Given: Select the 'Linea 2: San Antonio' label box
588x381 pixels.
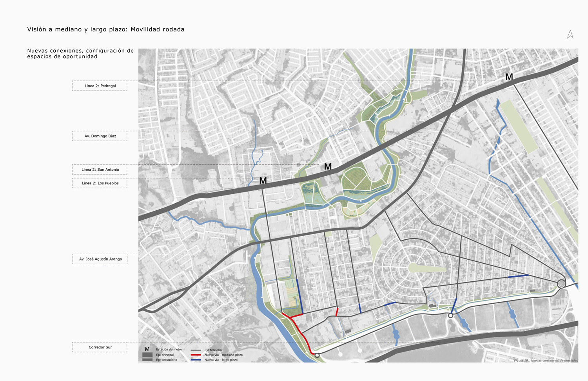Looking at the screenshot, I should [100, 170].
